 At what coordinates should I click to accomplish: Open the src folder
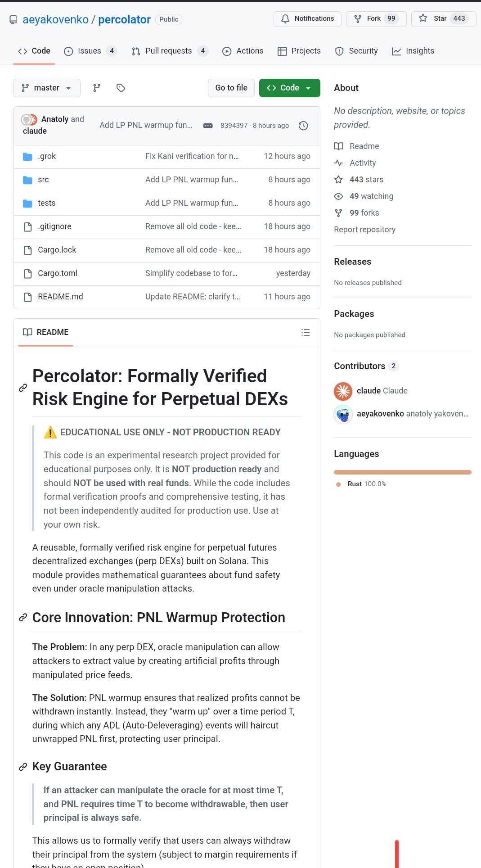click(43, 180)
